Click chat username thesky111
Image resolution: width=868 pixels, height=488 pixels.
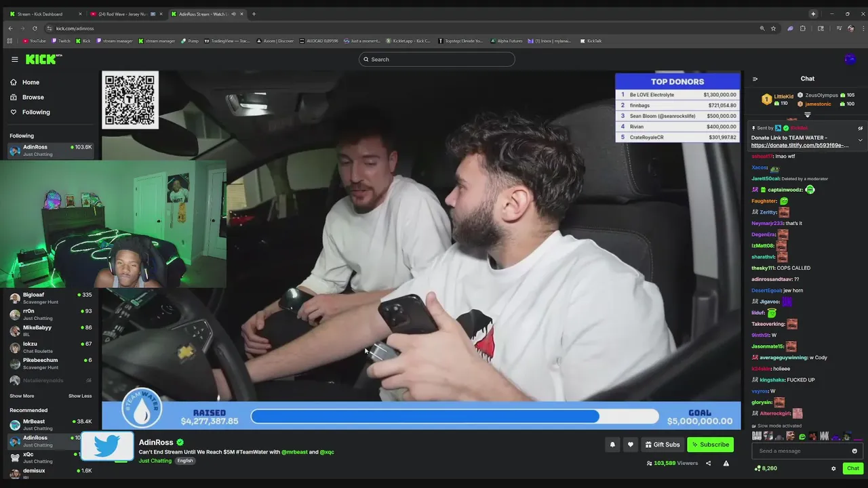pyautogui.click(x=763, y=268)
